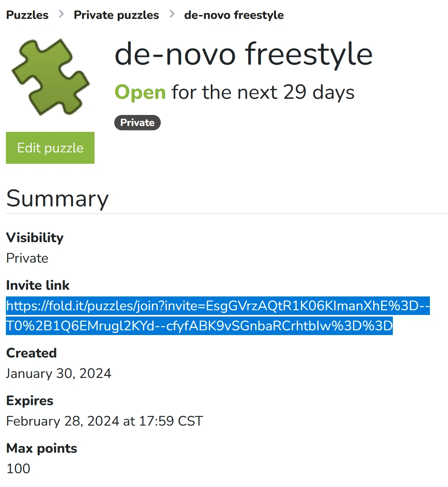Image resolution: width=448 pixels, height=487 pixels.
Task: Go to Private puzzles breadcrumb
Action: click(116, 15)
